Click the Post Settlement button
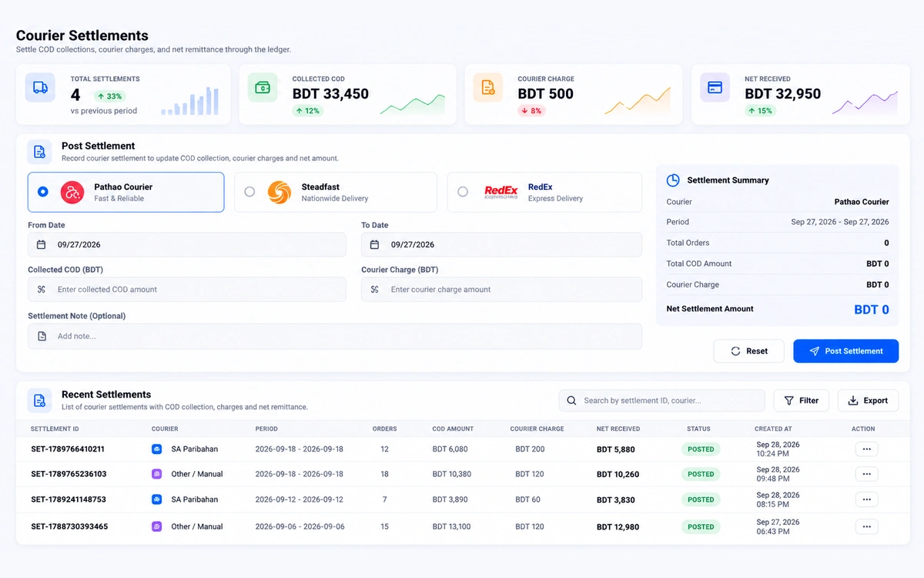Viewport: 924px width, 578px height. (845, 351)
